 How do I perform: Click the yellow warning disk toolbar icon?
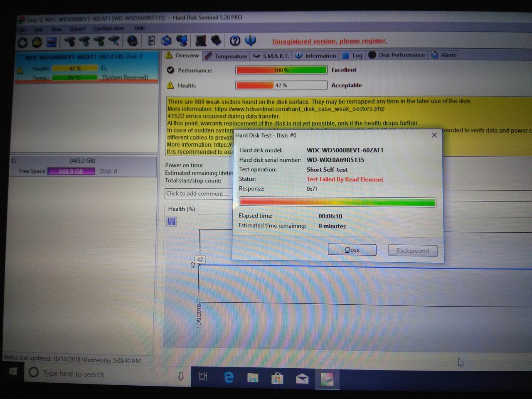point(37,42)
